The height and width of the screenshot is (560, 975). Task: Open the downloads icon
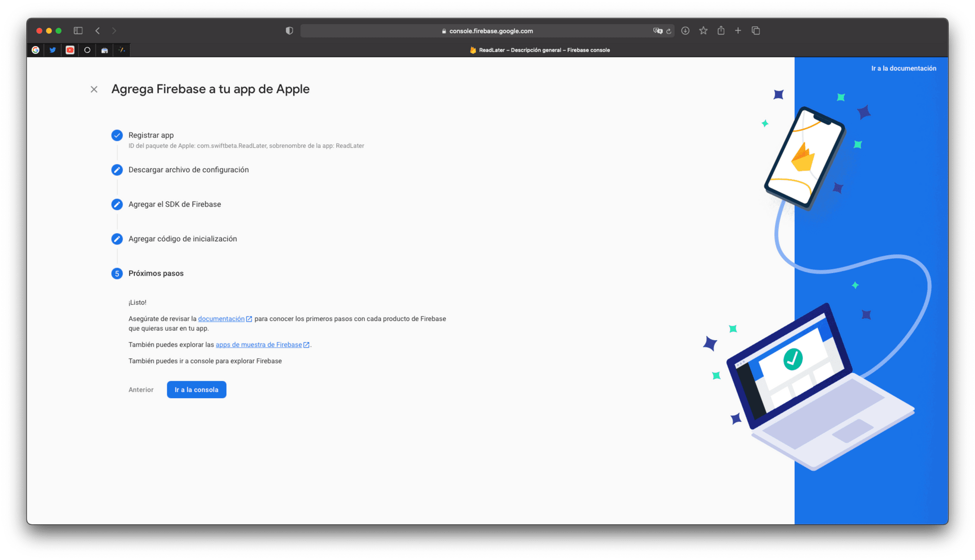tap(685, 31)
